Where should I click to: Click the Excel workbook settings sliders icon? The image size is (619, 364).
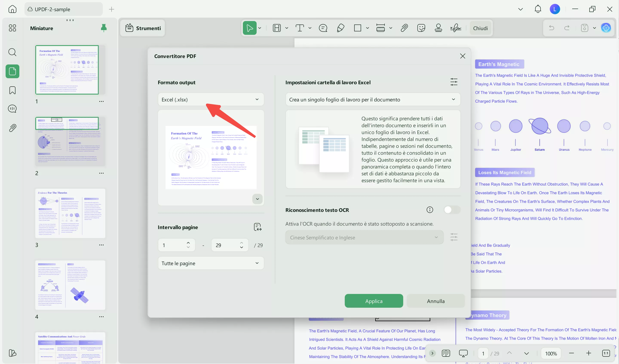(x=454, y=82)
